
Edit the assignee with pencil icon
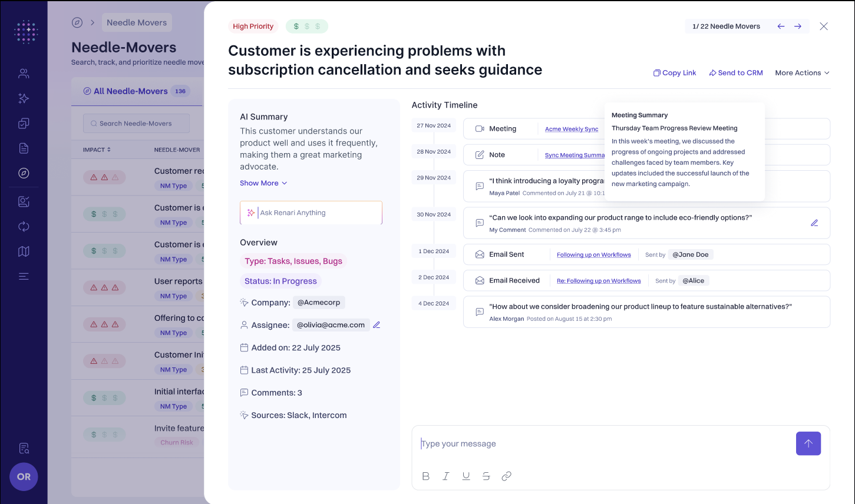(x=377, y=325)
